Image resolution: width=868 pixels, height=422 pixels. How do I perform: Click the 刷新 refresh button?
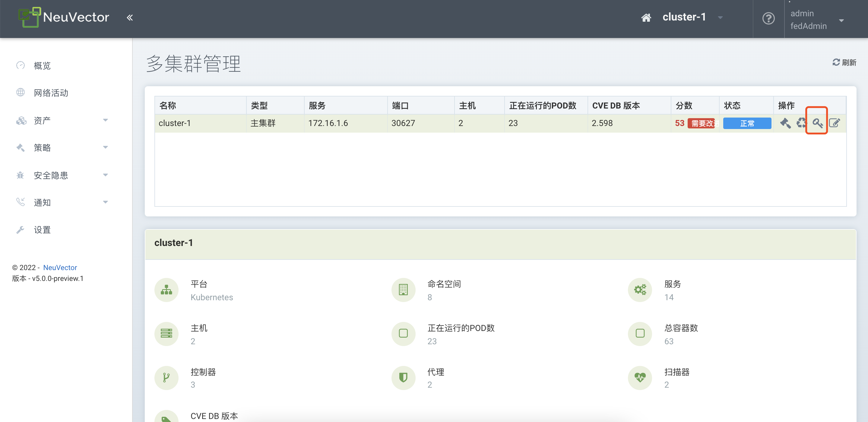[x=844, y=62]
